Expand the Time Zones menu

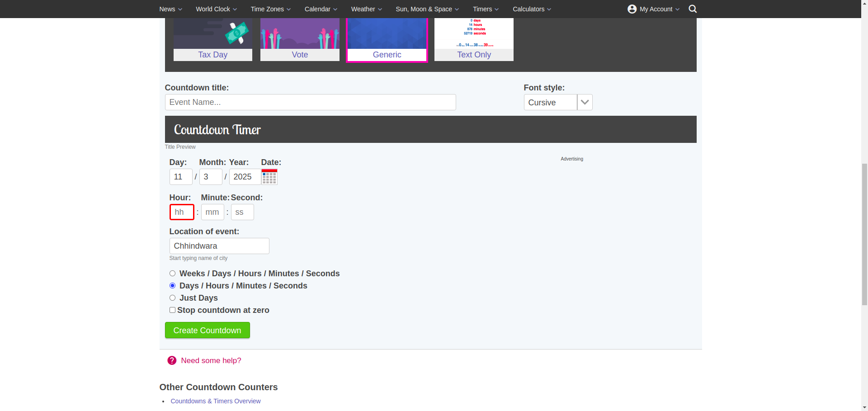click(271, 9)
